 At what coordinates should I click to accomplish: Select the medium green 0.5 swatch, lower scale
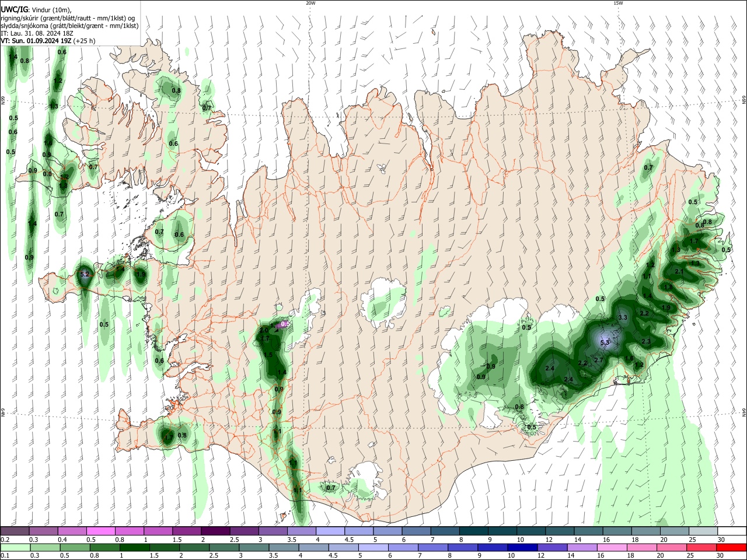pyautogui.click(x=75, y=548)
